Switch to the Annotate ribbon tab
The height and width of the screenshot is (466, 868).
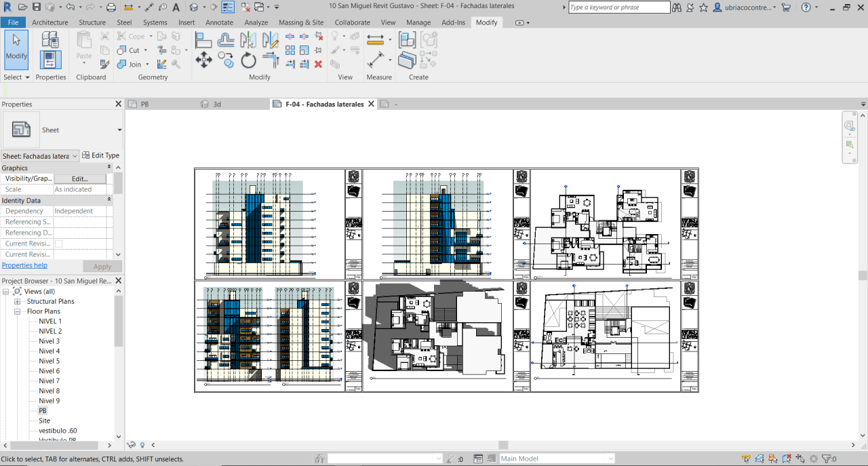click(x=219, y=22)
